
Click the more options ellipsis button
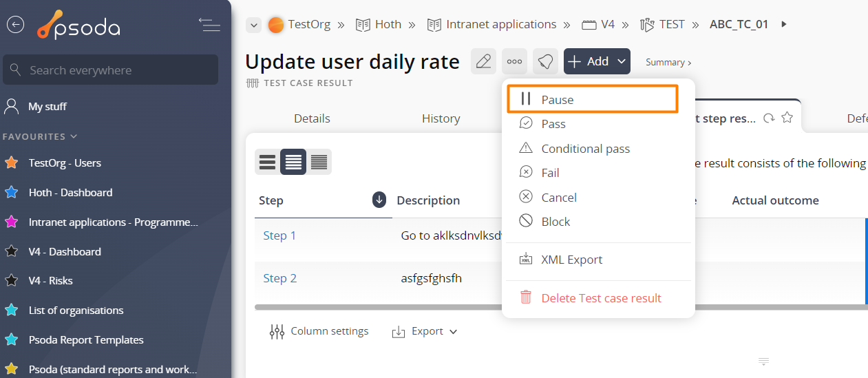[x=514, y=61]
